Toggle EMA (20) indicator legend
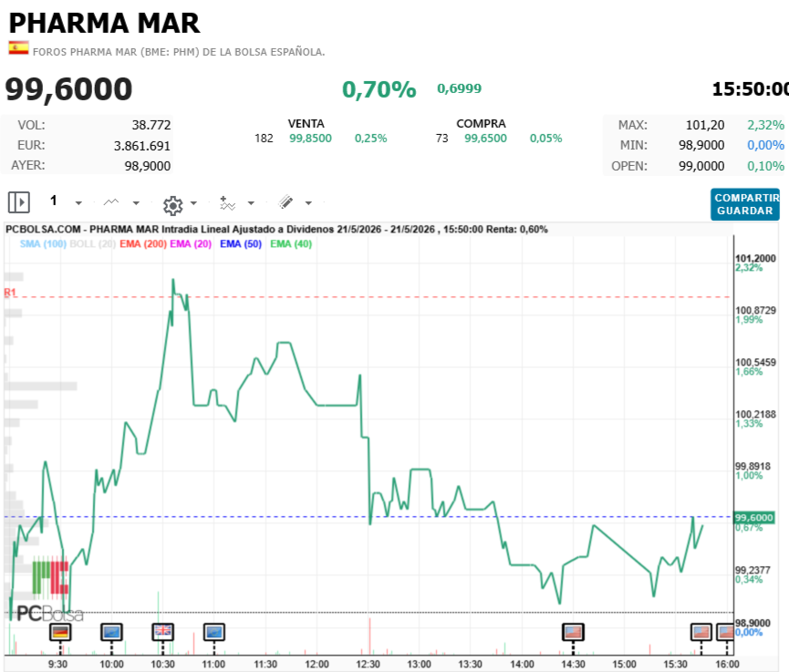This screenshot has height=672, width=789. (x=191, y=244)
